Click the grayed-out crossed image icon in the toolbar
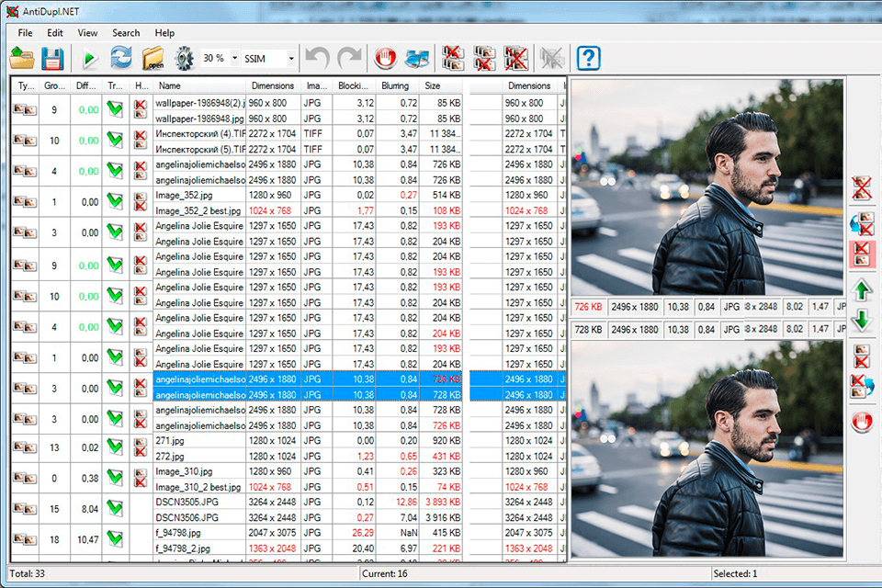The width and height of the screenshot is (882, 588). [552, 58]
